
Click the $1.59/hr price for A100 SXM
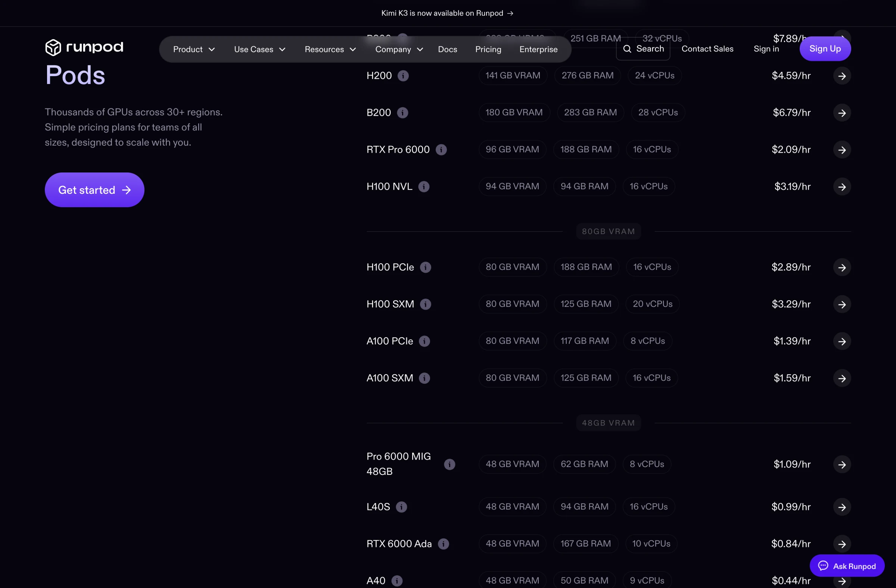tap(792, 377)
